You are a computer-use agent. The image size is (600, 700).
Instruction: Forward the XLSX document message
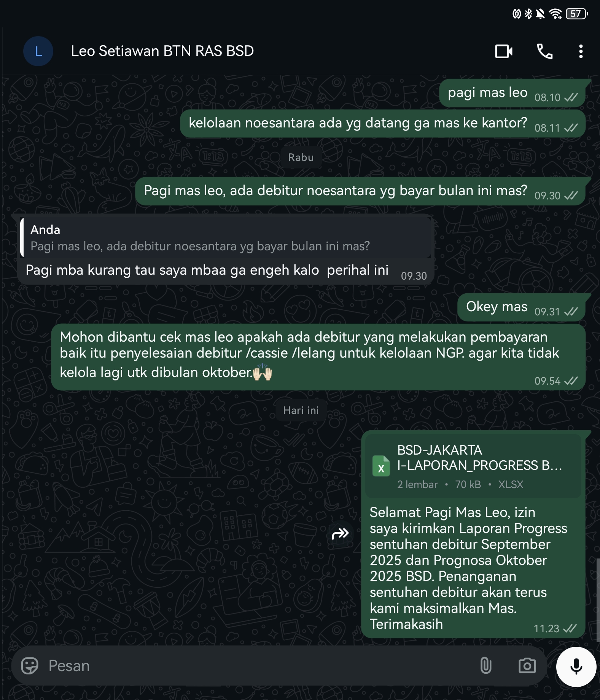340,534
